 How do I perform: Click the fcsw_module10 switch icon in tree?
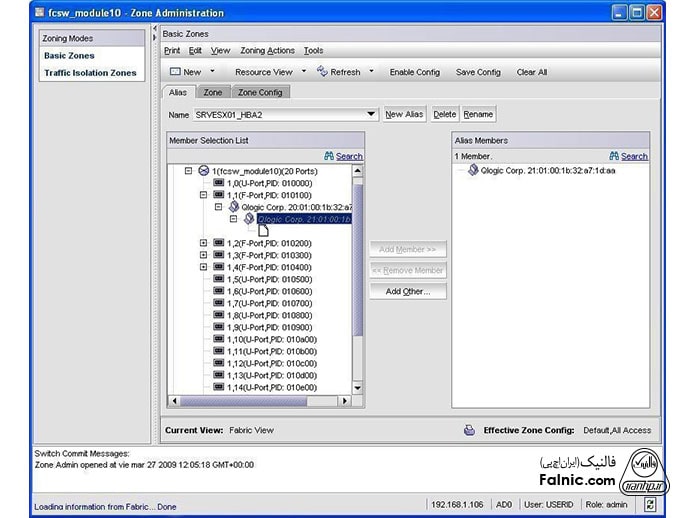tap(203, 171)
